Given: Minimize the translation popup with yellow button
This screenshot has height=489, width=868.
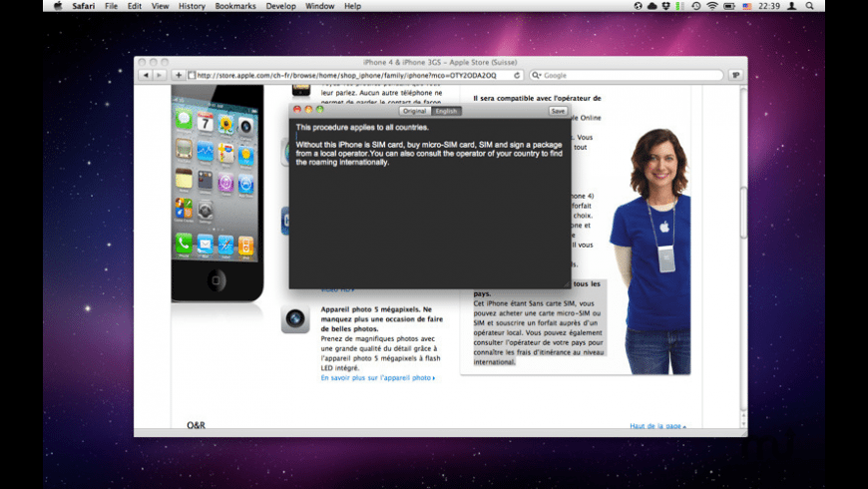Looking at the screenshot, I should click(308, 110).
